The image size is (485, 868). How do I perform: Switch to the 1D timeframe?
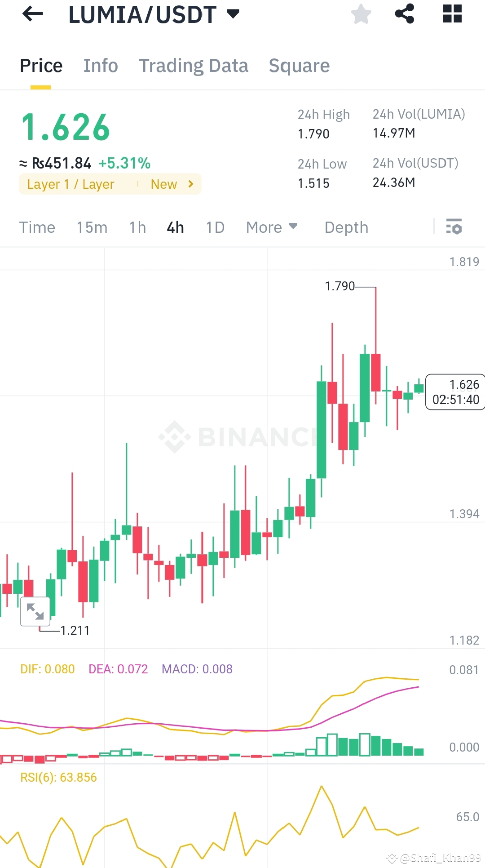click(215, 227)
